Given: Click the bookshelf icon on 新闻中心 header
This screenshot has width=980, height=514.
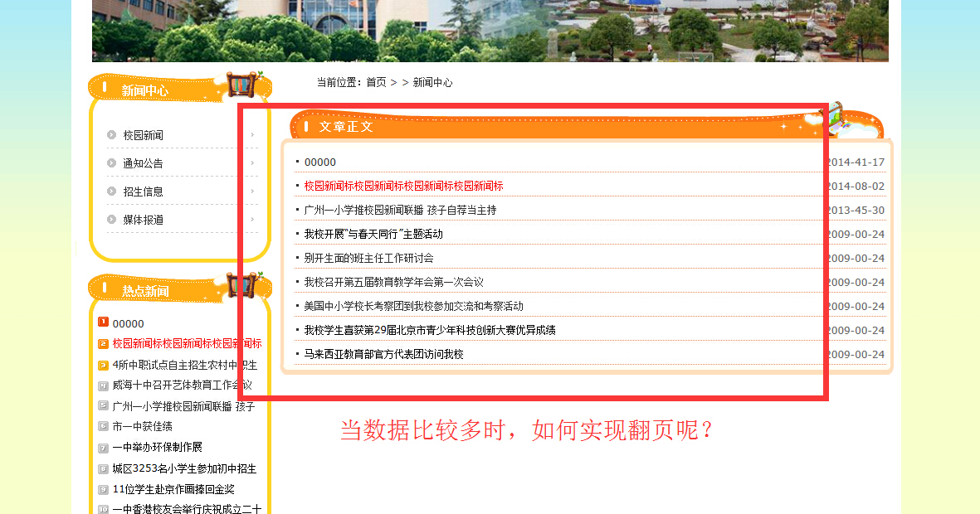Looking at the screenshot, I should (242, 85).
